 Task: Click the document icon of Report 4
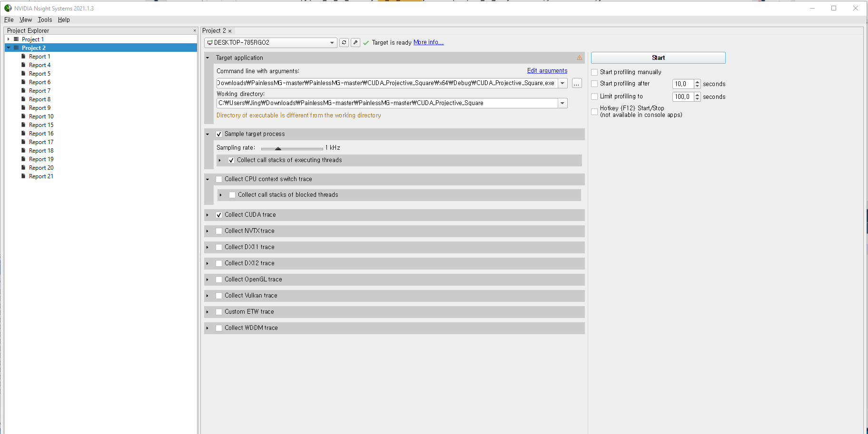pyautogui.click(x=23, y=65)
